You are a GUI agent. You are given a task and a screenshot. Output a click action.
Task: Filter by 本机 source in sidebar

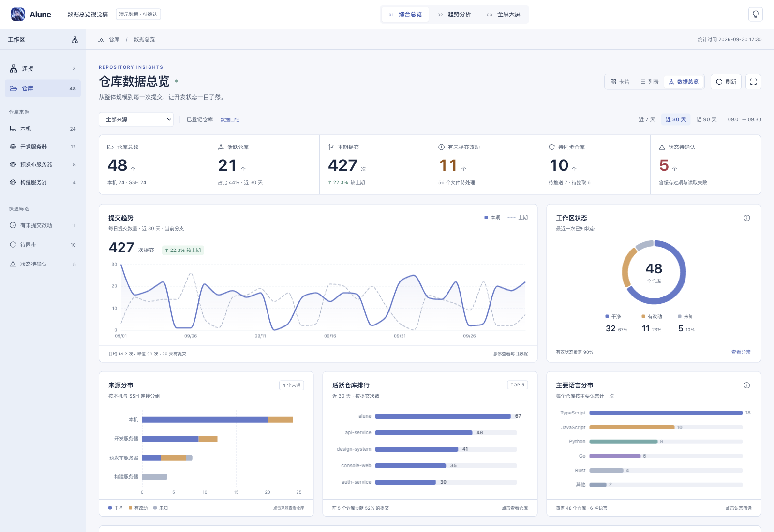pyautogui.click(x=43, y=129)
